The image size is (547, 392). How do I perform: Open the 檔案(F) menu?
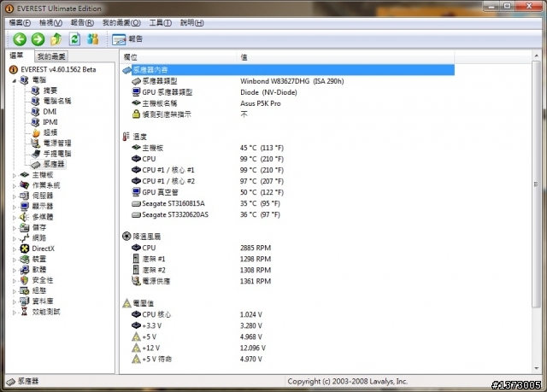point(20,23)
